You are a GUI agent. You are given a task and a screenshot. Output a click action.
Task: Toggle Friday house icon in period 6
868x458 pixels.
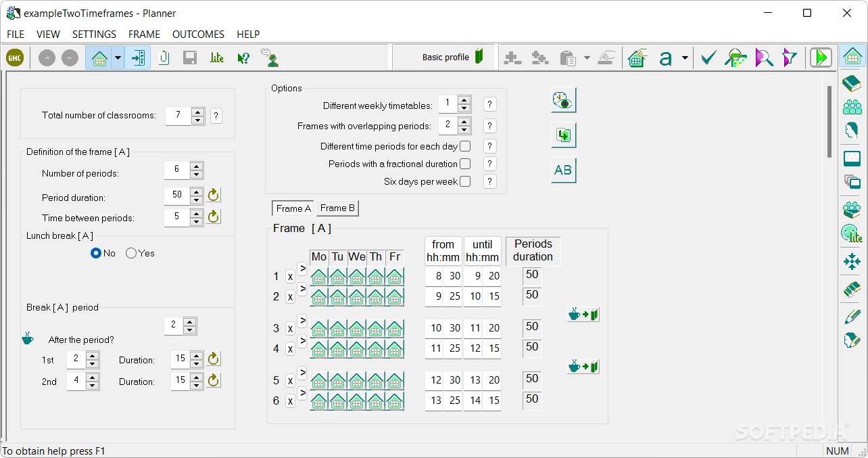(395, 400)
